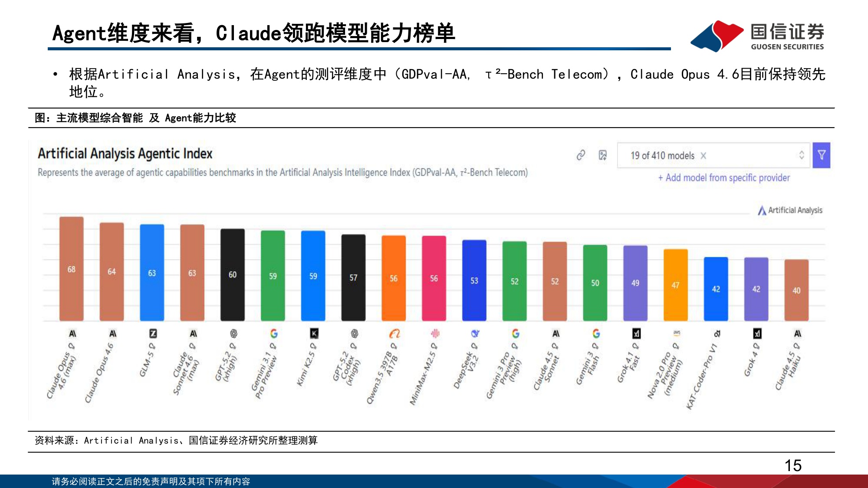Click the Claude 4.5 Haiku bar showing 40
The height and width of the screenshot is (488, 868).
pyautogui.click(x=797, y=290)
